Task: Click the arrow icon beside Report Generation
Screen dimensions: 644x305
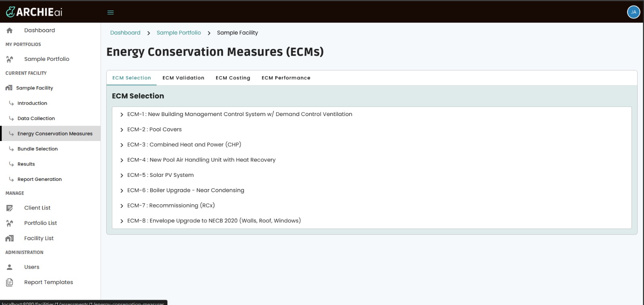Action: pyautogui.click(x=11, y=179)
